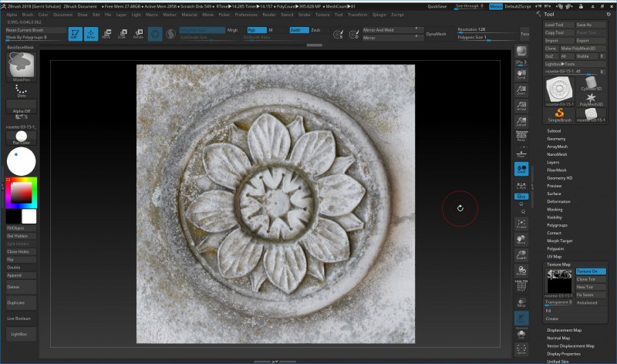Select the Scale tool in top shelf

123,34
